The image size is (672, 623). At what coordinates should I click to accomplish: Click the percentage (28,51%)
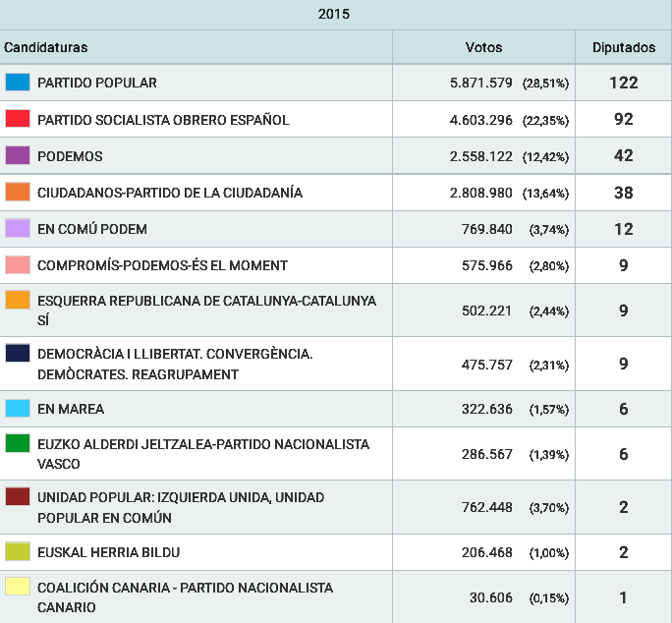coord(545,84)
